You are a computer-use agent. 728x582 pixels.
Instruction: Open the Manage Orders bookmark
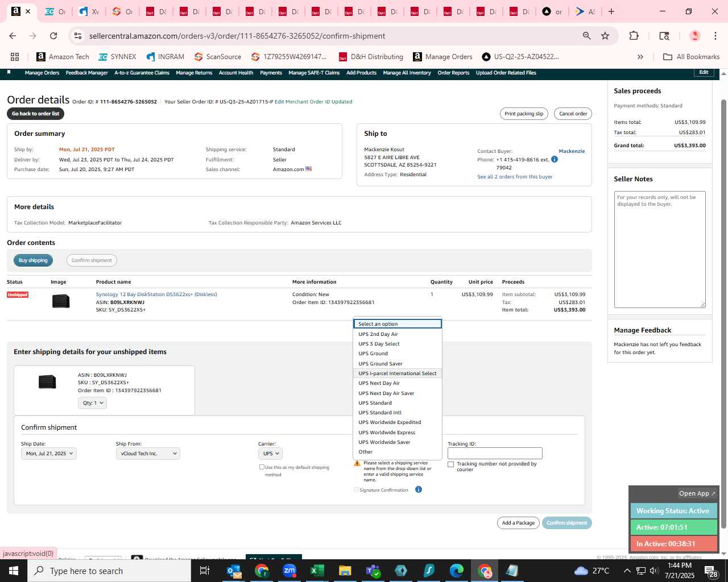442,57
